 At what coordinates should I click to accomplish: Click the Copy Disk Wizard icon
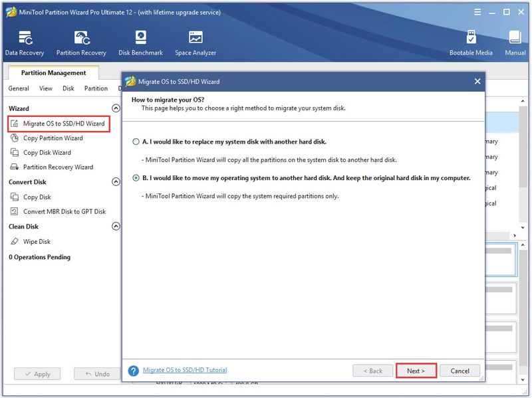[x=14, y=153]
